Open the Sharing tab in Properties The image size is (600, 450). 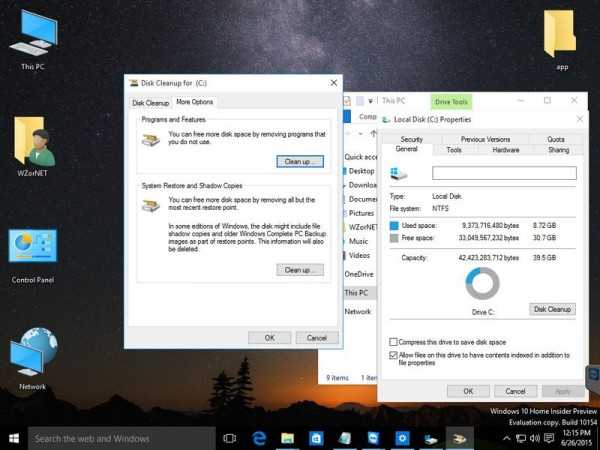(x=559, y=150)
